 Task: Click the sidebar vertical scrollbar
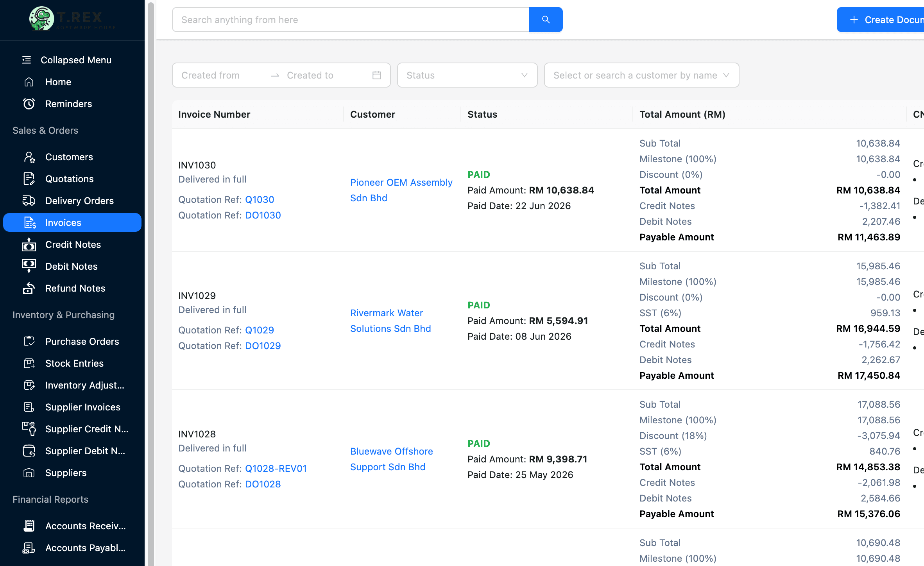click(x=150, y=274)
